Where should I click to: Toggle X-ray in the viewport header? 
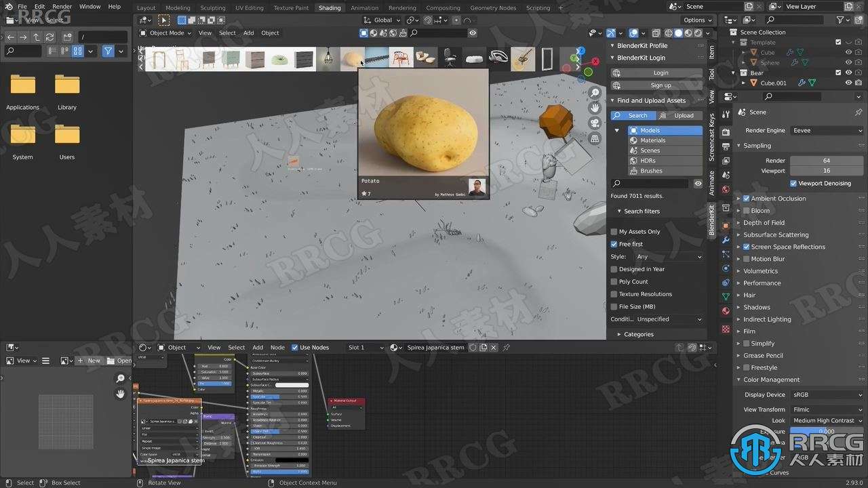pos(655,33)
